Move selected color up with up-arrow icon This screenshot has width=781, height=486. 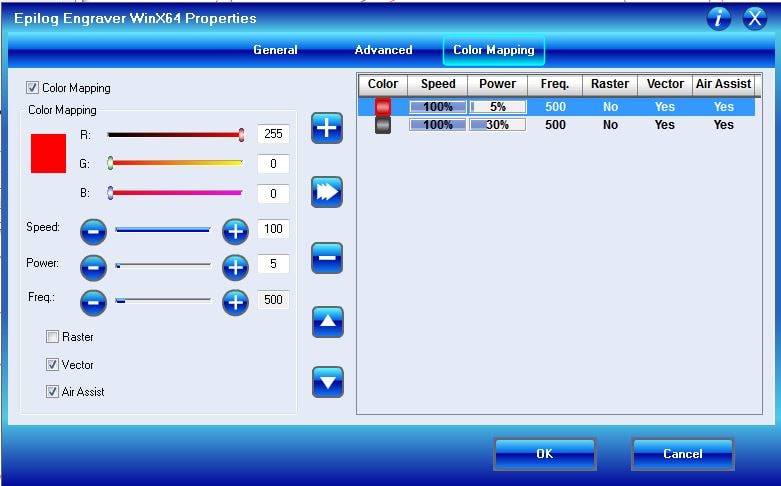tap(328, 322)
